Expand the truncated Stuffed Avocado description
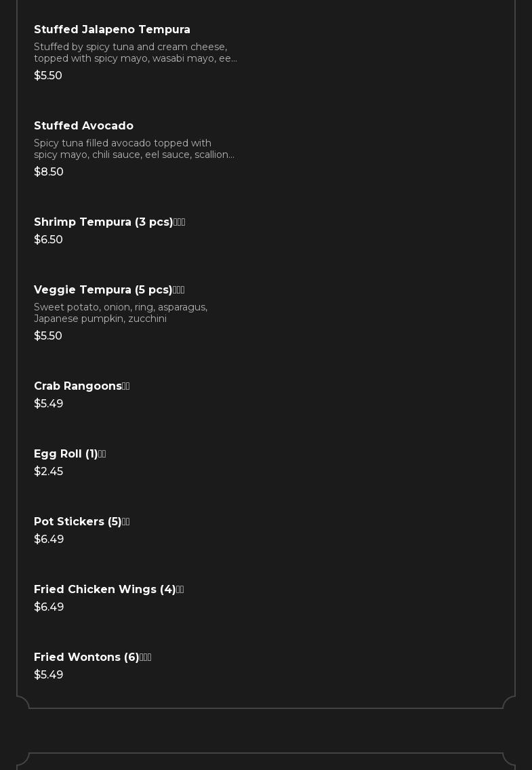This screenshot has height=770, width=532. 134,149
